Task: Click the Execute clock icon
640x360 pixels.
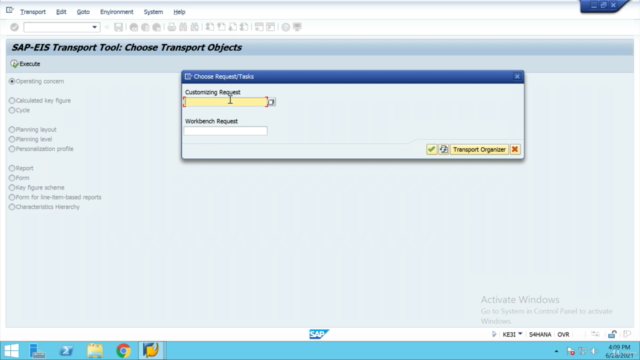Action: click(x=14, y=64)
